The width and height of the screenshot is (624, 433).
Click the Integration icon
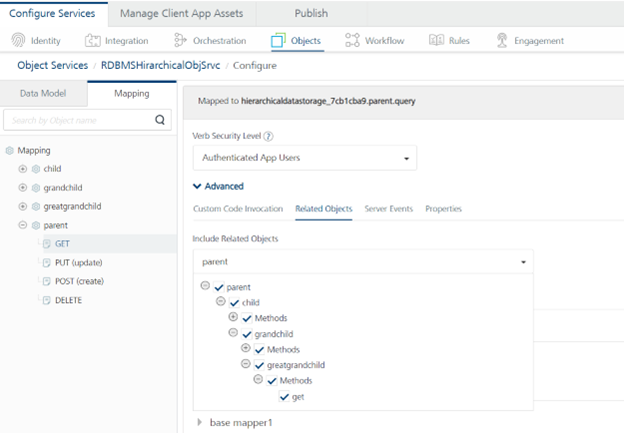93,41
